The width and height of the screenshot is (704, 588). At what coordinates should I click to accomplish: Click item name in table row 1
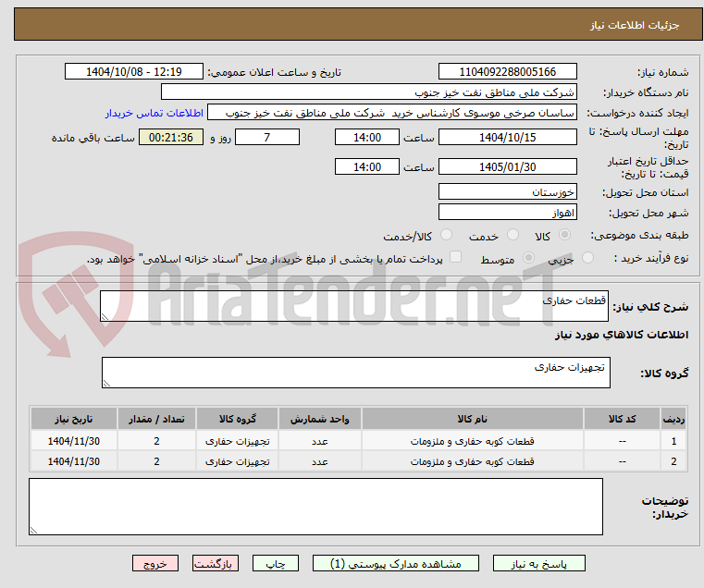point(473,441)
